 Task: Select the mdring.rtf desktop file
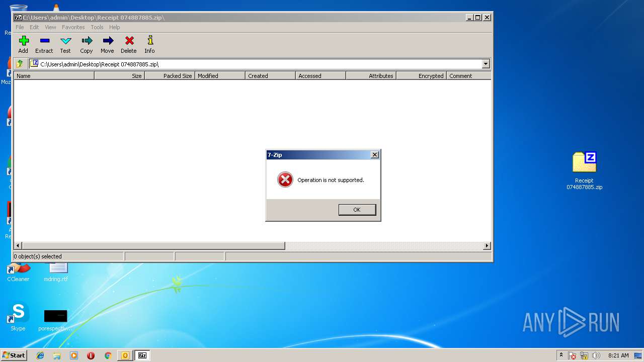[x=56, y=272]
